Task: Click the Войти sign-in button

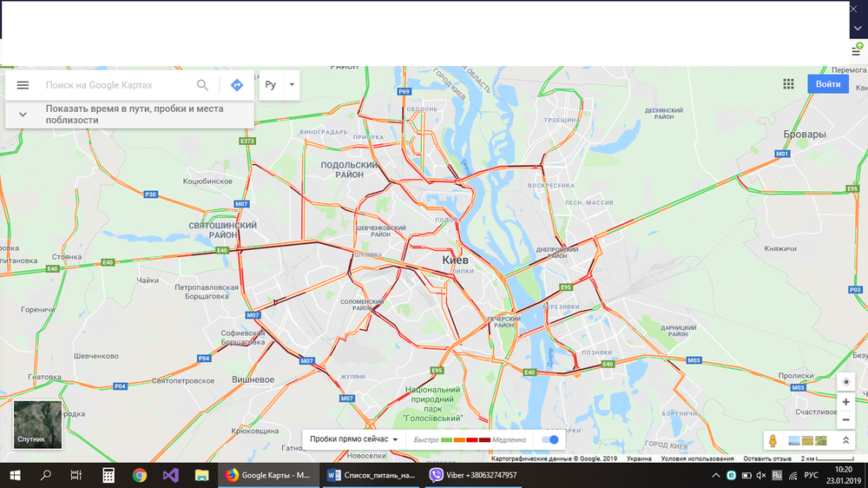Action: click(x=827, y=84)
